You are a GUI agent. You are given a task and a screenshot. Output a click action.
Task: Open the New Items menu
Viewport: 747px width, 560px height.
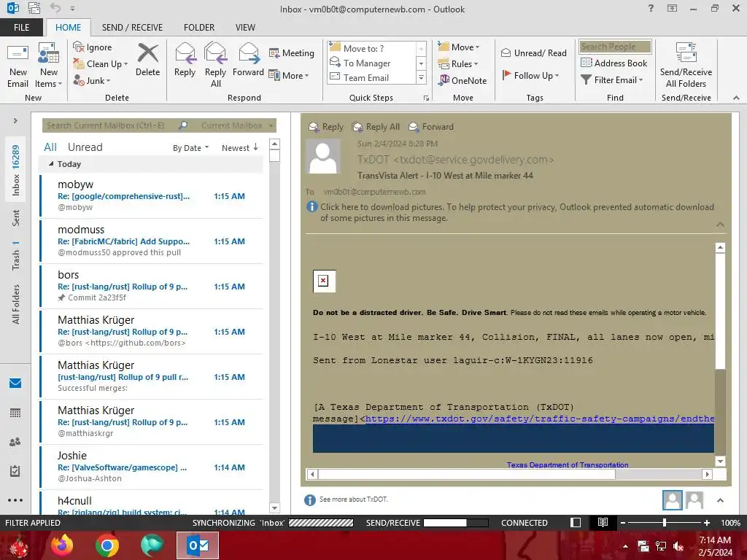coord(49,65)
